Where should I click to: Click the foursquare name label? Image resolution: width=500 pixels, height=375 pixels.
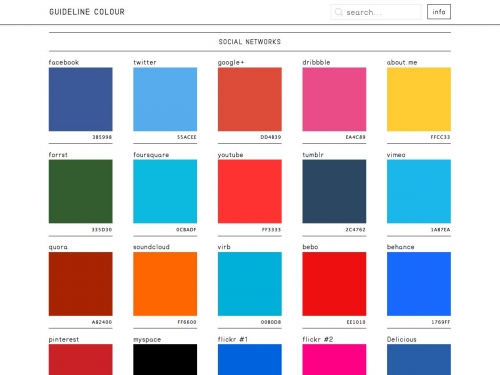tap(151, 155)
